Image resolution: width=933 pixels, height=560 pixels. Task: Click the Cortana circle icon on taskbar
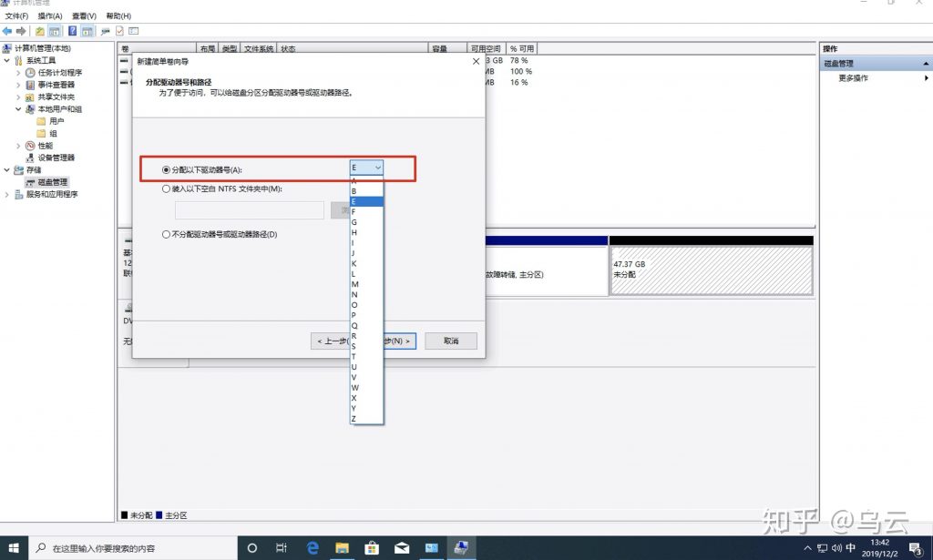coord(251,548)
